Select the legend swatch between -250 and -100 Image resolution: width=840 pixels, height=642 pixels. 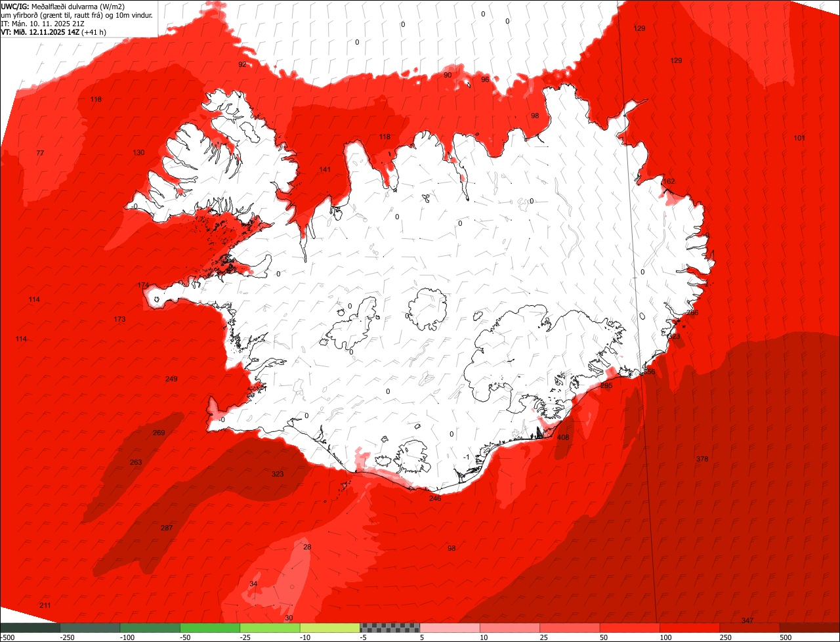(90, 628)
